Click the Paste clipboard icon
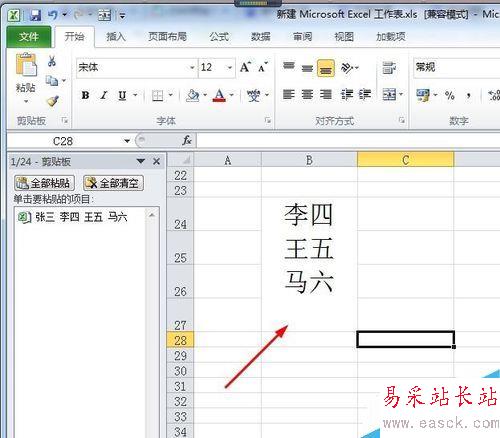Image resolution: width=500 pixels, height=438 pixels. coord(26,64)
